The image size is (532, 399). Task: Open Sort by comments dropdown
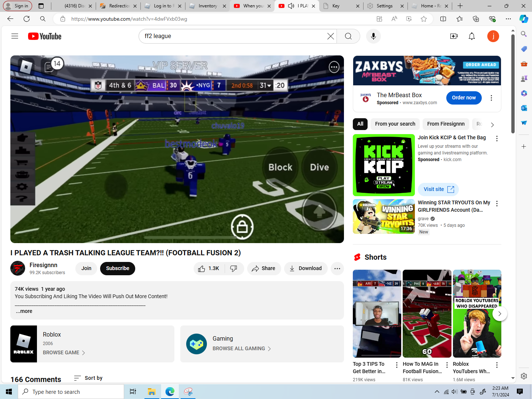(x=88, y=378)
